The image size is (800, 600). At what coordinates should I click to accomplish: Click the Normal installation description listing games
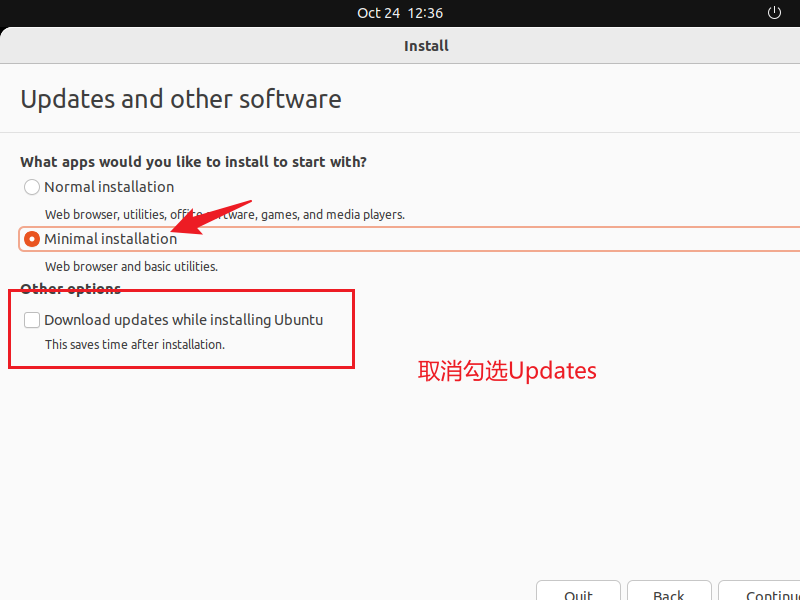224,214
